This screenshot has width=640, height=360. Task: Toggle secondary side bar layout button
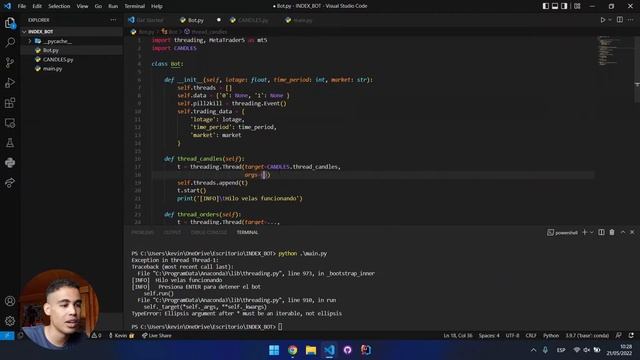tap(564, 6)
